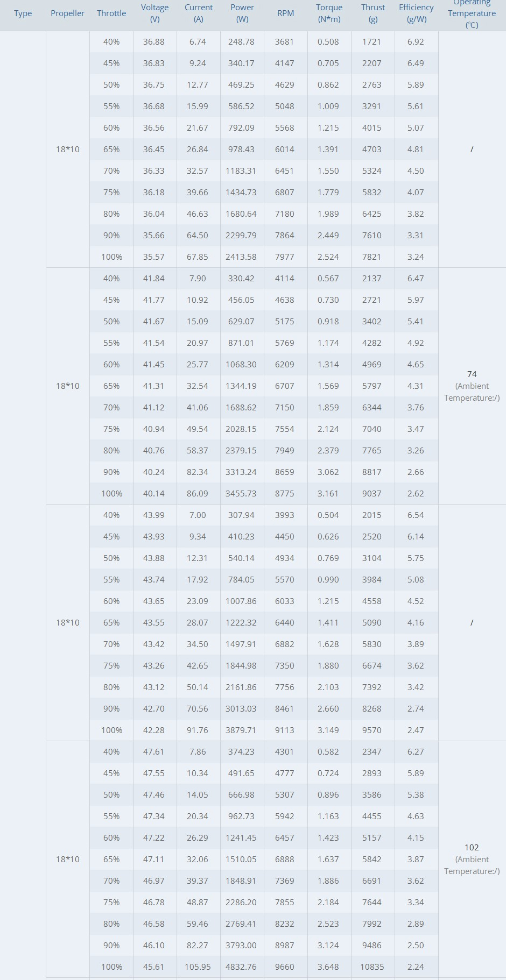Select the 9113 RPM value

point(285,730)
